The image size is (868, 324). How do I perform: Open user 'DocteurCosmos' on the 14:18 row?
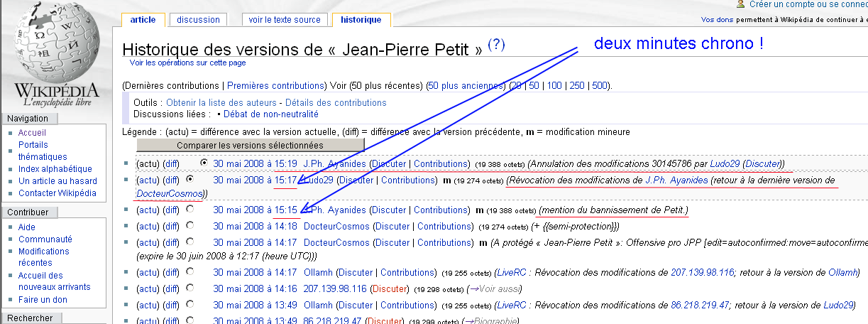pyautogui.click(x=336, y=226)
